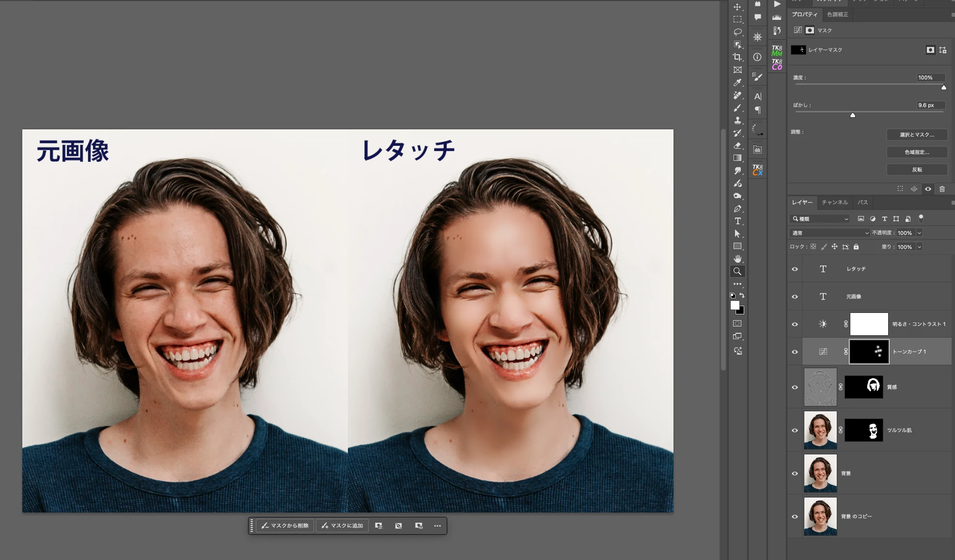Open the TK8 Cx plugin panel
The width and height of the screenshot is (955, 560).
click(x=757, y=170)
